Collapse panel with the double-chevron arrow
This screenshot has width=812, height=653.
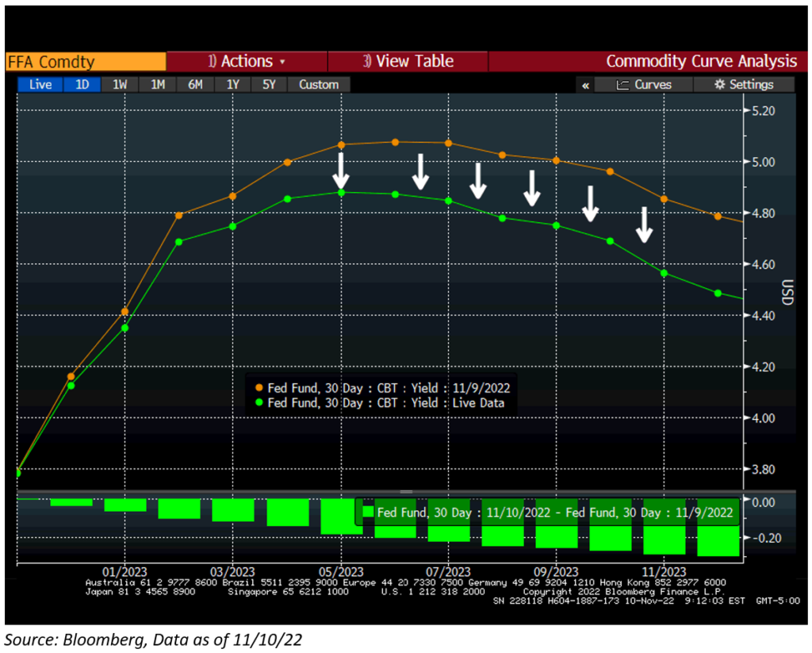pyautogui.click(x=585, y=85)
